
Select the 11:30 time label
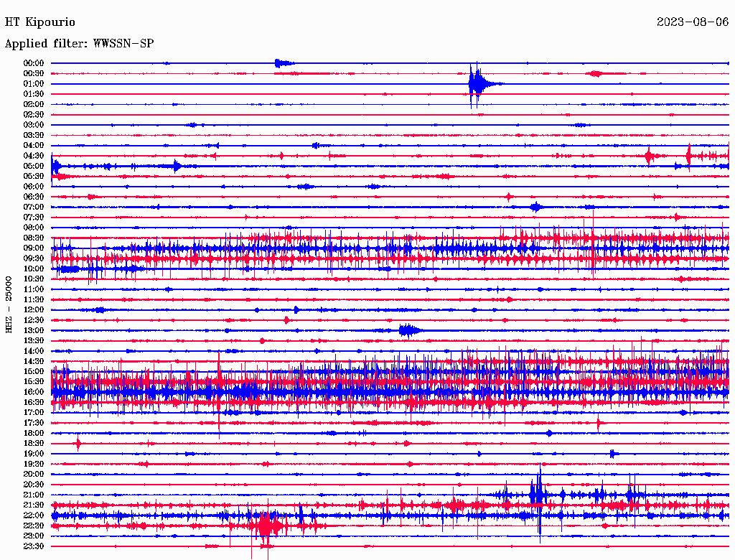pos(34,300)
